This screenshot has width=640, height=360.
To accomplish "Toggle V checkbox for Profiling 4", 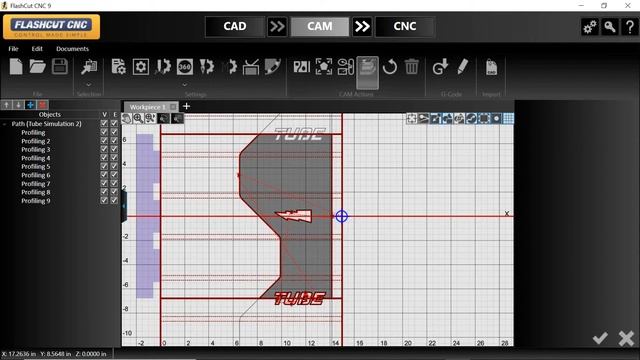I will click(104, 158).
